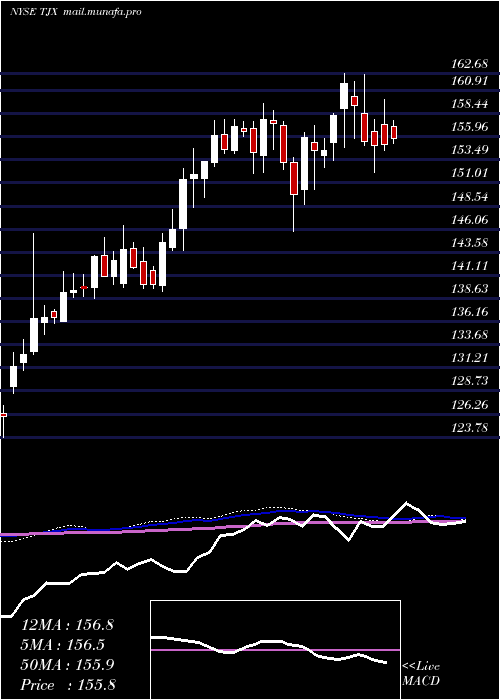Click the 148.54 price level label
The height and width of the screenshot is (700, 500).
tap(469, 197)
